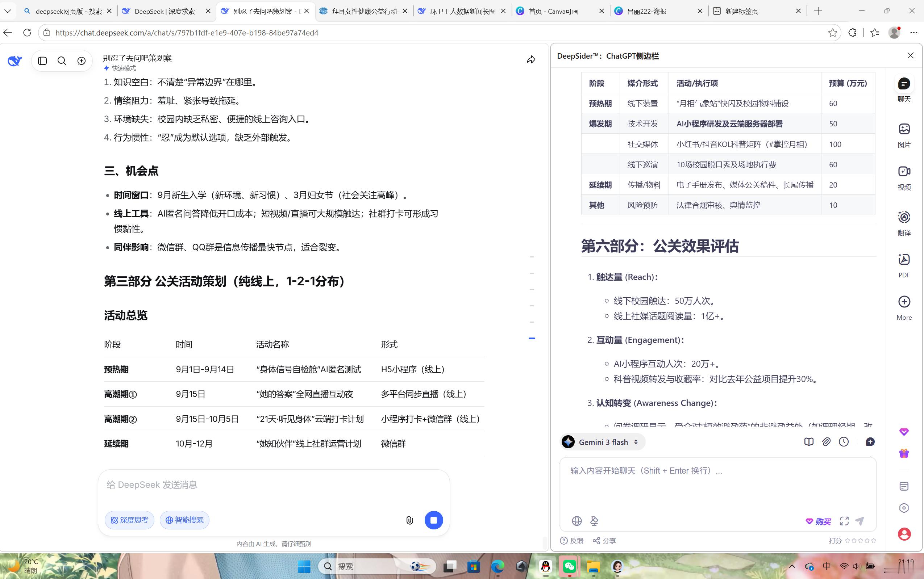Show hidden system tray icons

point(792,566)
